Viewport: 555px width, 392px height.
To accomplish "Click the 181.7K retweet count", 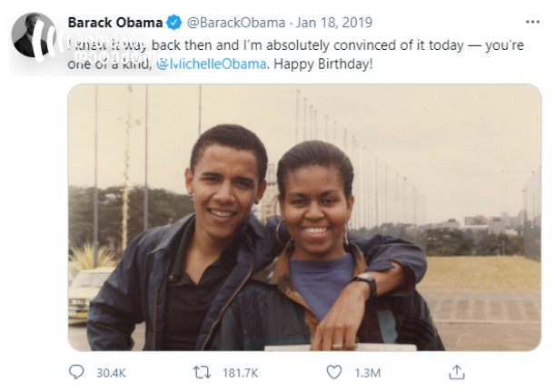I will pyautogui.click(x=241, y=373).
